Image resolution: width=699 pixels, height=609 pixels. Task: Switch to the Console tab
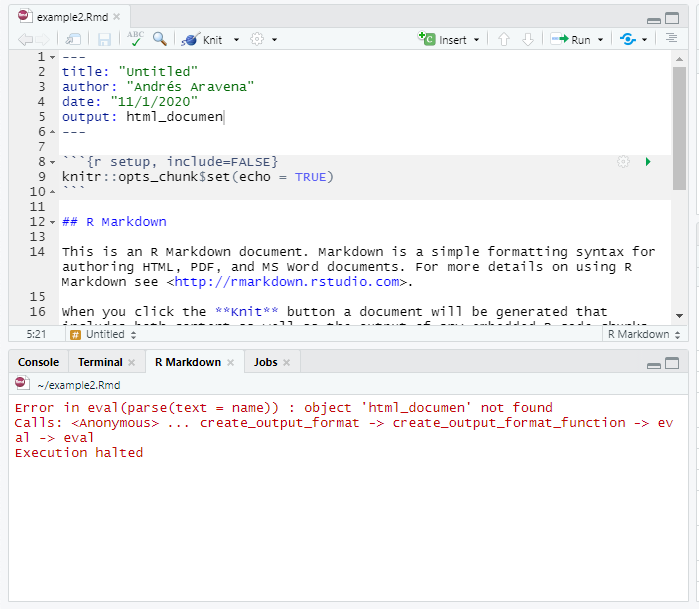[38, 362]
